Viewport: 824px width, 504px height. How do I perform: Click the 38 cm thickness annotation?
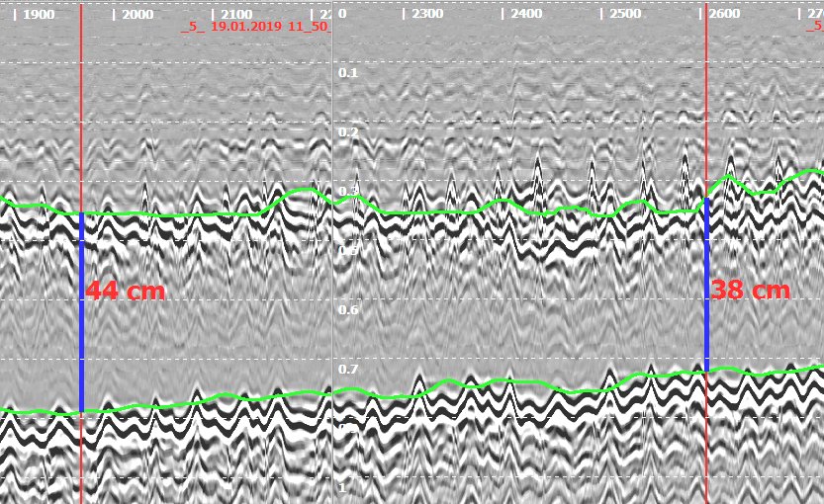751,290
